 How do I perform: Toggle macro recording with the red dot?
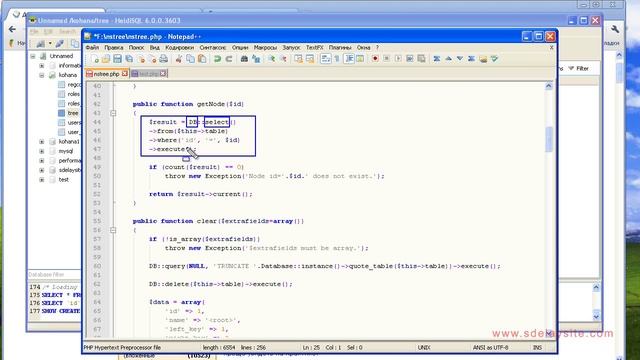(x=375, y=59)
